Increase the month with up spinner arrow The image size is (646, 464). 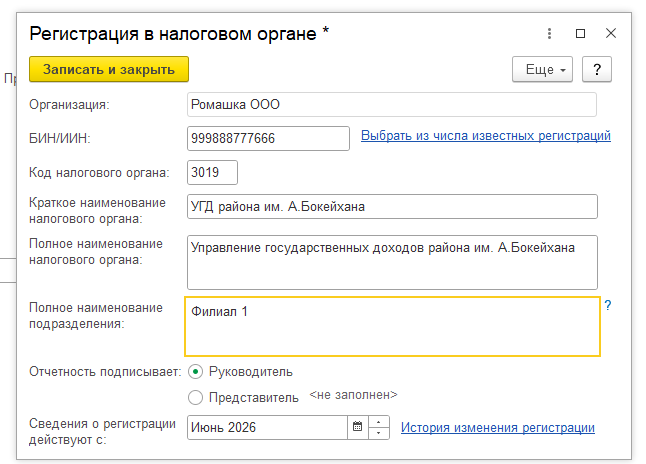379,422
